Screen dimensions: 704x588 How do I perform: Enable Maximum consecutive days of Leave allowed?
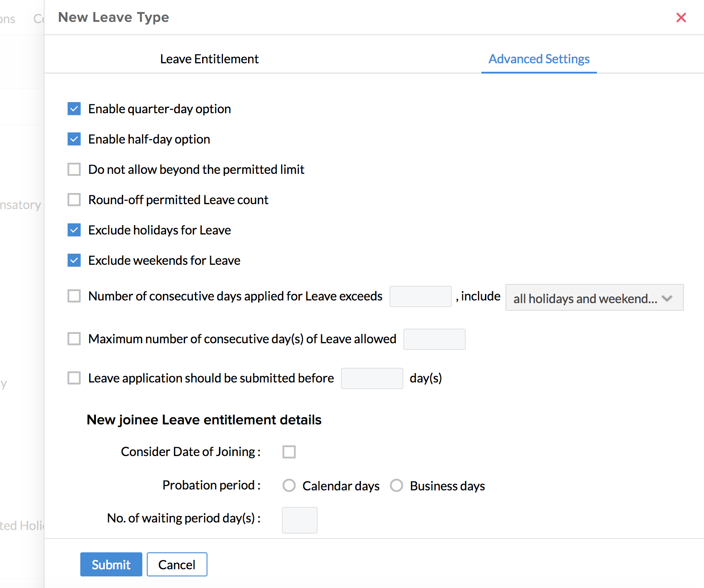[x=74, y=339]
